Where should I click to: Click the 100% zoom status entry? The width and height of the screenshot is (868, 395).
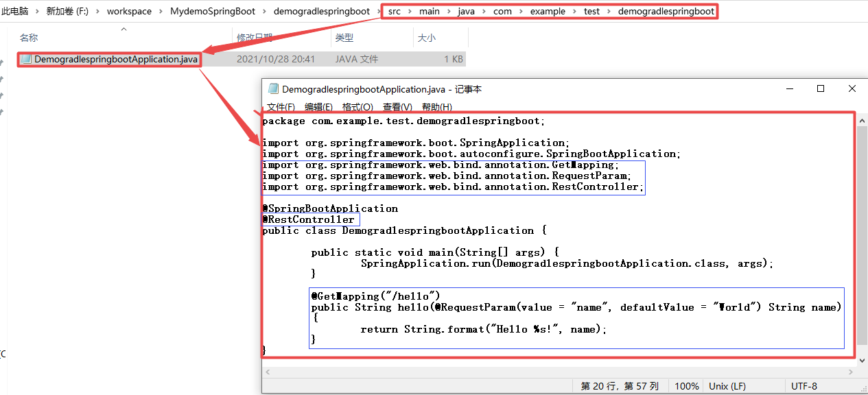tap(687, 386)
